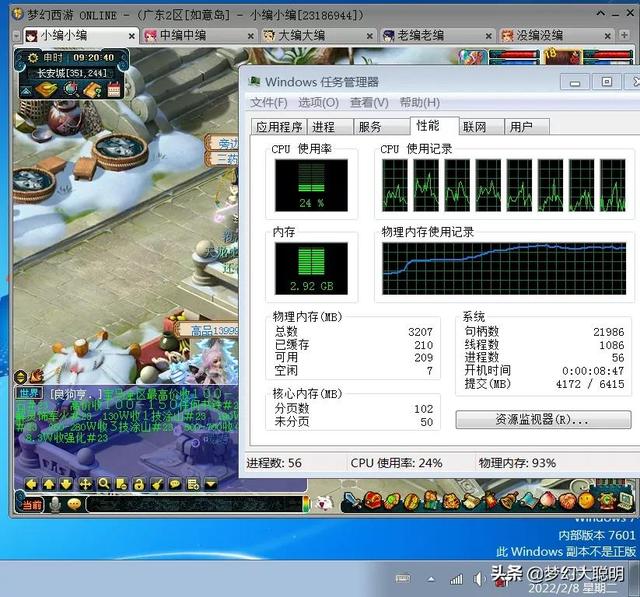Open the chat channel list settings icon
The height and width of the screenshot is (597, 640).
click(x=193, y=484)
